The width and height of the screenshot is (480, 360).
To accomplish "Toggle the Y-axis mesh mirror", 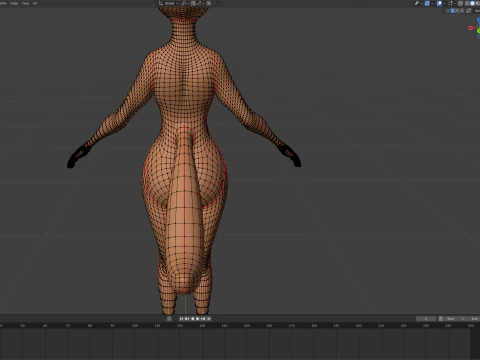I will [458, 11].
